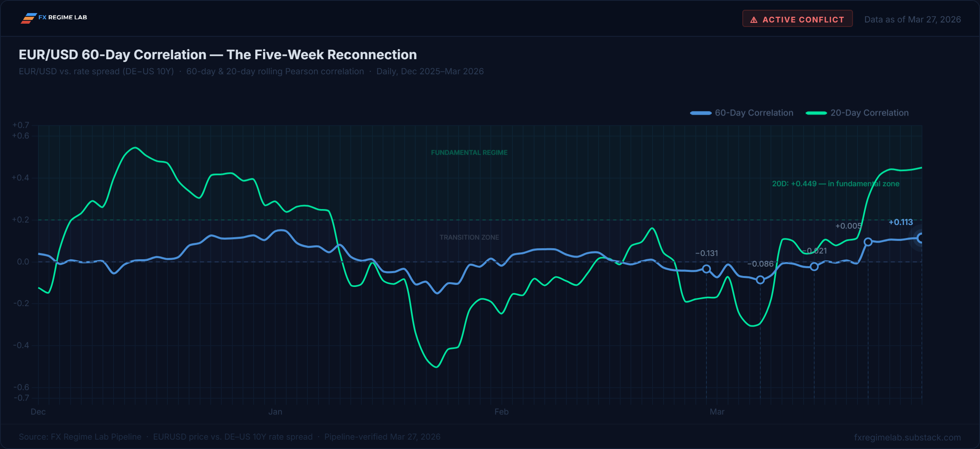Click the green 20-Day legend line swatch
Viewport: 980px width, 449px height.
pos(816,113)
